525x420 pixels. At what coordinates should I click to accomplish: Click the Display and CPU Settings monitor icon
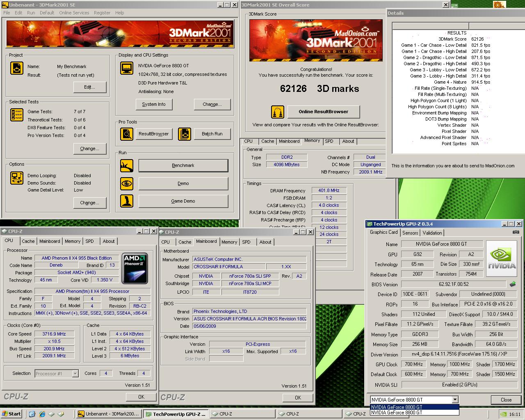[x=126, y=68]
